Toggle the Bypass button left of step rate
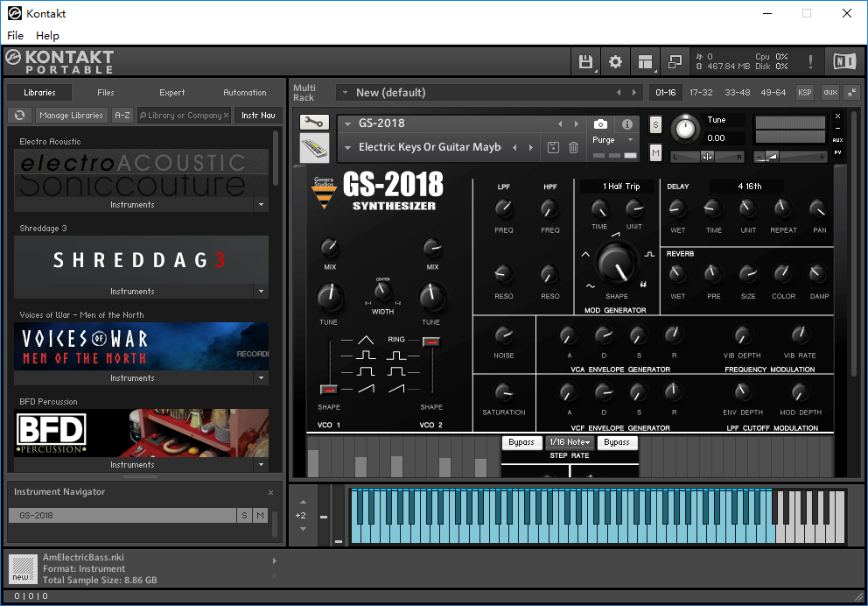Viewport: 868px width, 606px height. click(521, 442)
